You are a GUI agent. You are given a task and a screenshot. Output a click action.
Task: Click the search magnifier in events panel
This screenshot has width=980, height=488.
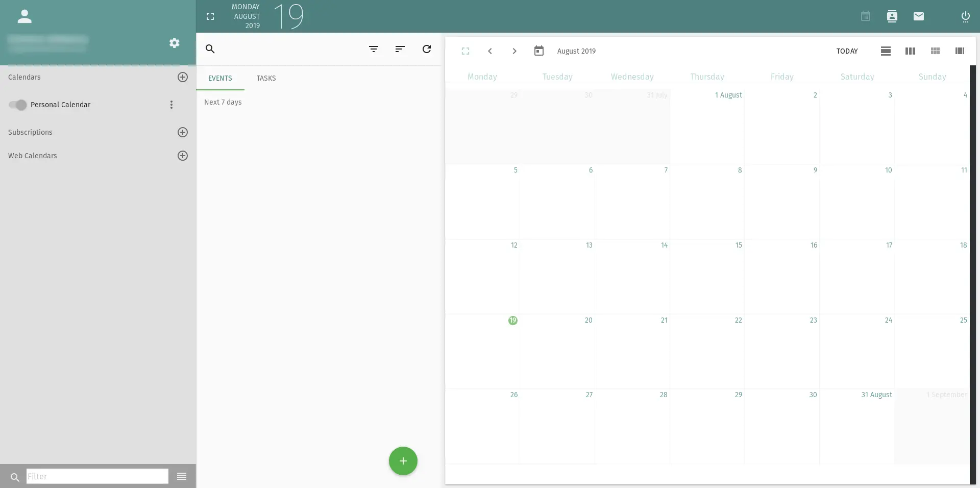210,49
